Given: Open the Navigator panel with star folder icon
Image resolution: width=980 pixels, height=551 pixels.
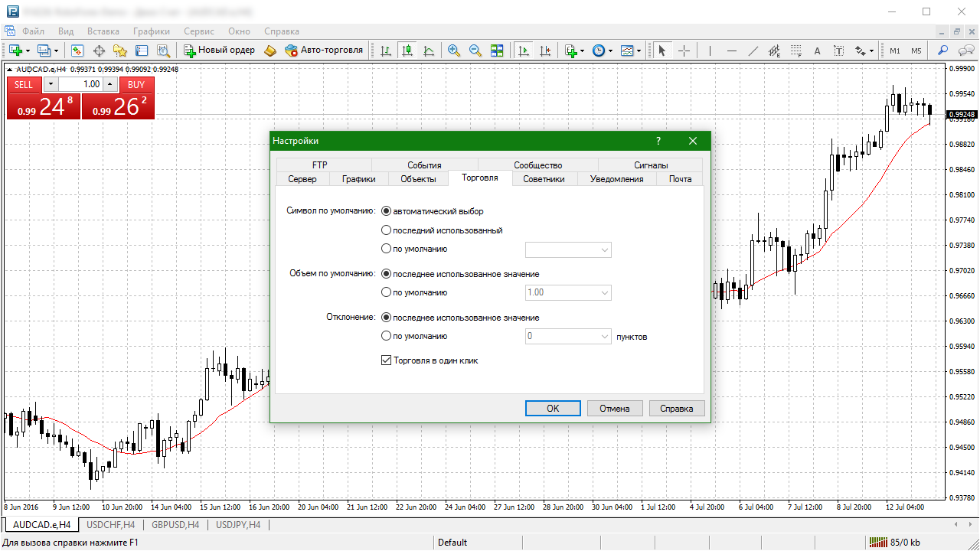Looking at the screenshot, I should [120, 51].
